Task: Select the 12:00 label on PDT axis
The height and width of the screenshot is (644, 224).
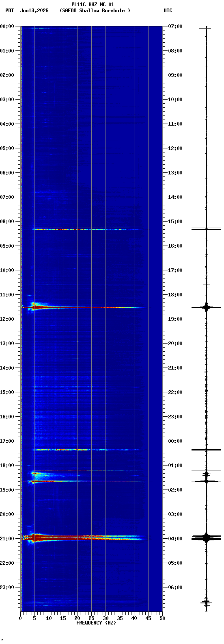Action: coord(7,319)
